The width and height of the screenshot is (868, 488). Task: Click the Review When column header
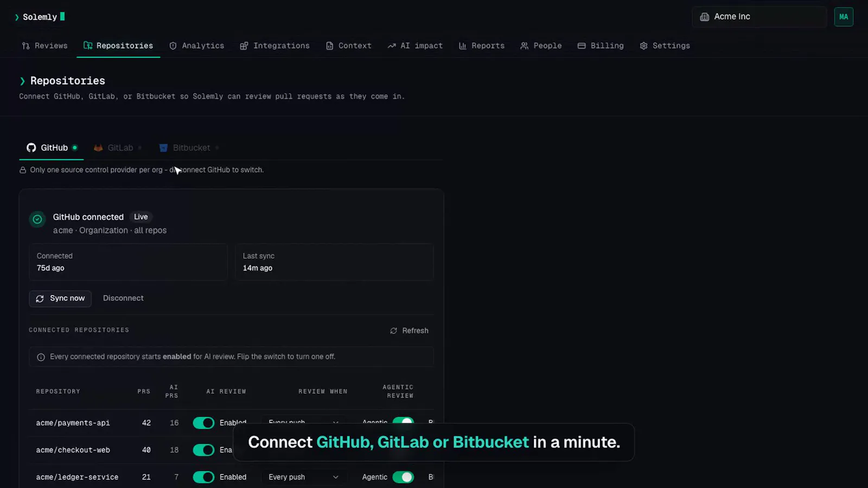click(323, 391)
